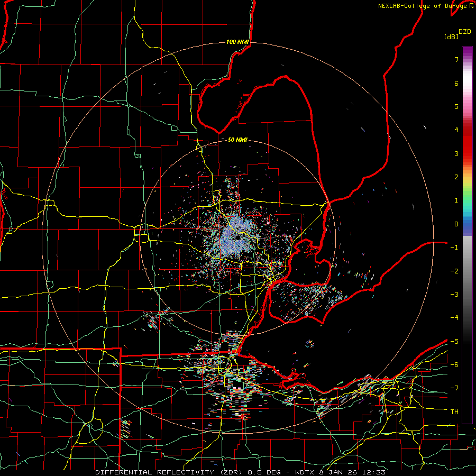Click the 7 value on the color scale
This screenshot has height=476, width=476.
(456, 59)
